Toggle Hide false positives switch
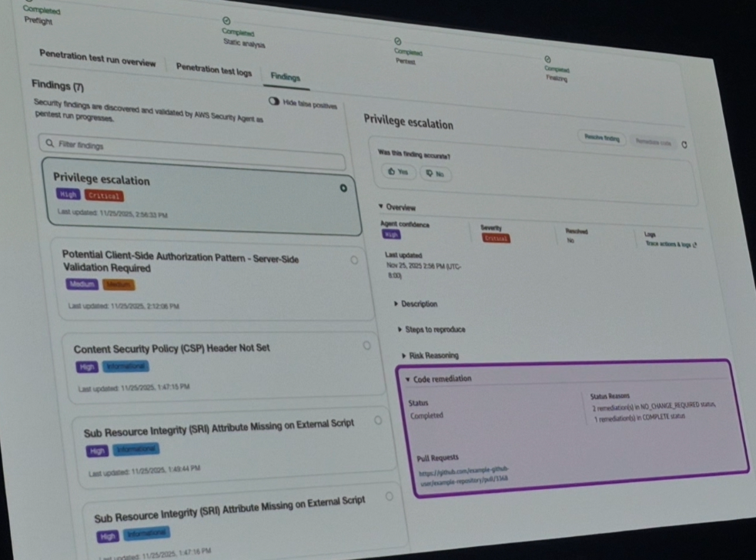The image size is (756, 560). (273, 101)
